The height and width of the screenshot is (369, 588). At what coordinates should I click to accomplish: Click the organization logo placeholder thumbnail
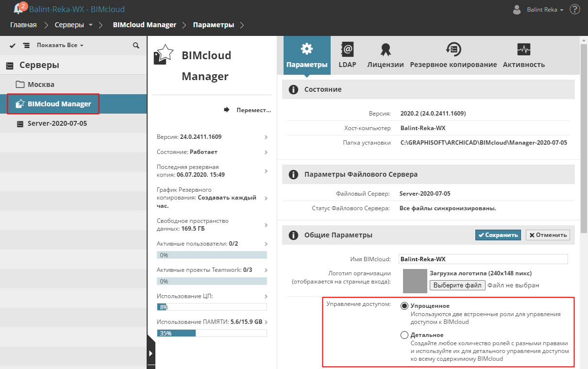[415, 281]
